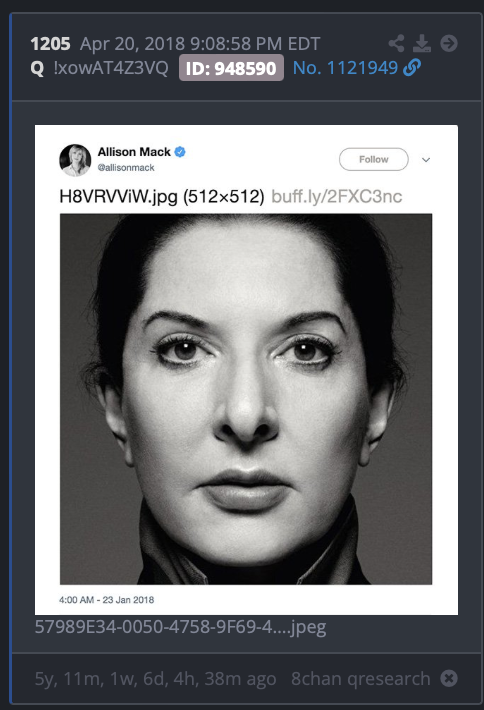Click the circled X icon in footer
Screen dimensions: 484x710
click(449, 678)
